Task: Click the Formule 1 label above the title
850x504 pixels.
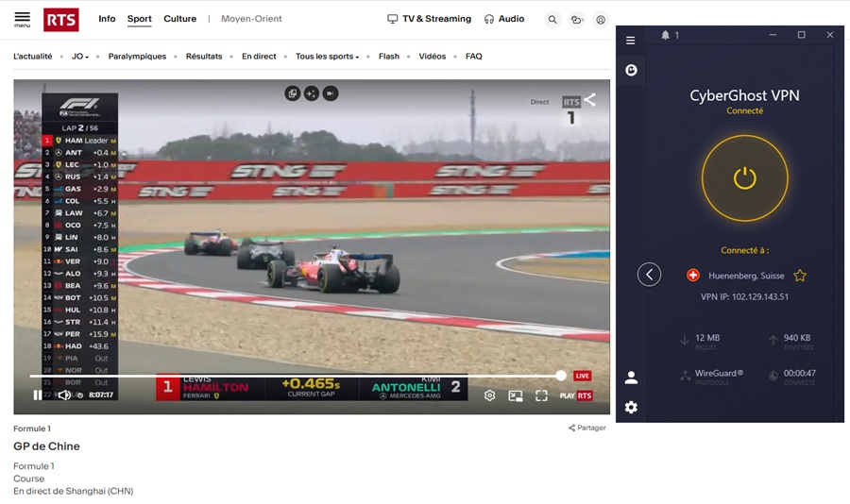Action: [32, 428]
